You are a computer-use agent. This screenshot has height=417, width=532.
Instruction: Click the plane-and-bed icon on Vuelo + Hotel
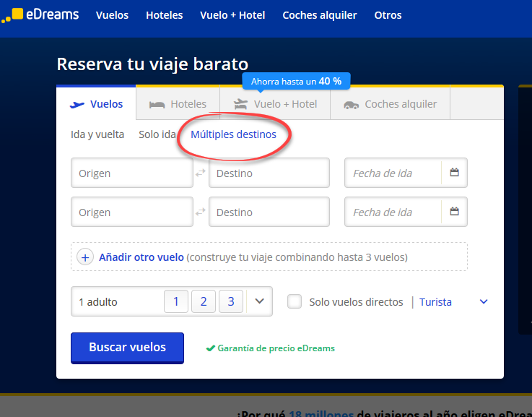(241, 104)
